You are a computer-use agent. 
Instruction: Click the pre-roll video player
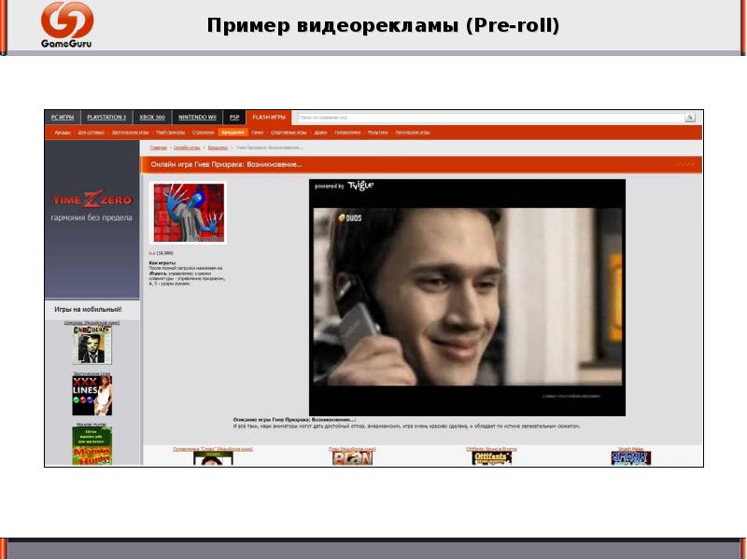point(467,299)
